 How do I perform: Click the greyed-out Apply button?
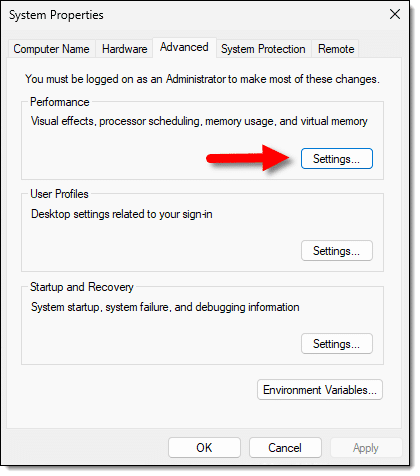point(366,448)
